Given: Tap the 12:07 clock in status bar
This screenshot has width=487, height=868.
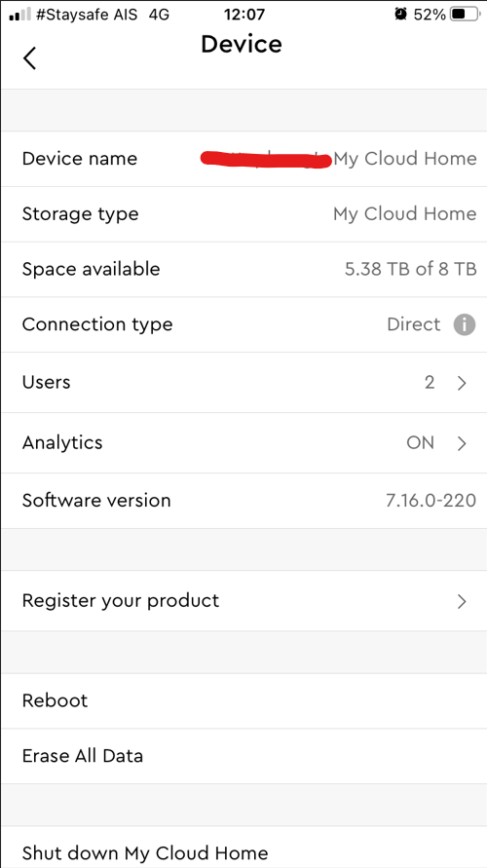Looking at the screenshot, I should (x=245, y=15).
